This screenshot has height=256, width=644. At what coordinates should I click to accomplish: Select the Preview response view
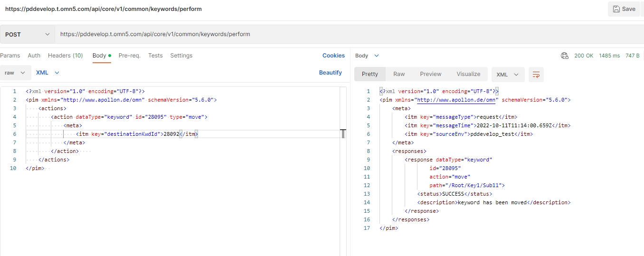point(431,74)
